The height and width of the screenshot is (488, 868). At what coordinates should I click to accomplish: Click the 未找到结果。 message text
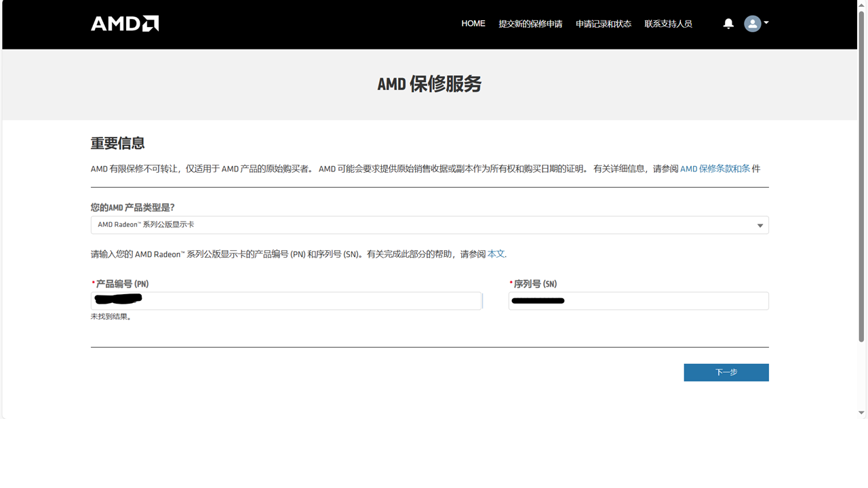111,317
